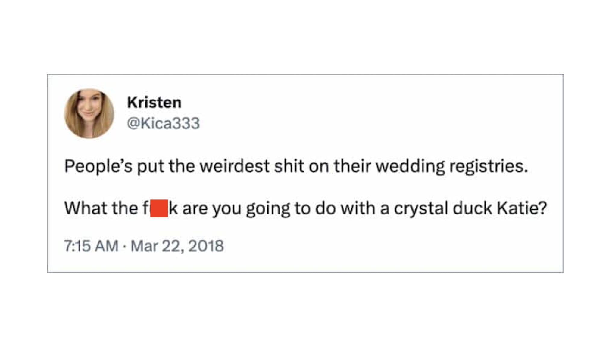Viewport: 609px width, 364px height.
Task: Open the Kristen display name link
Action: point(154,102)
